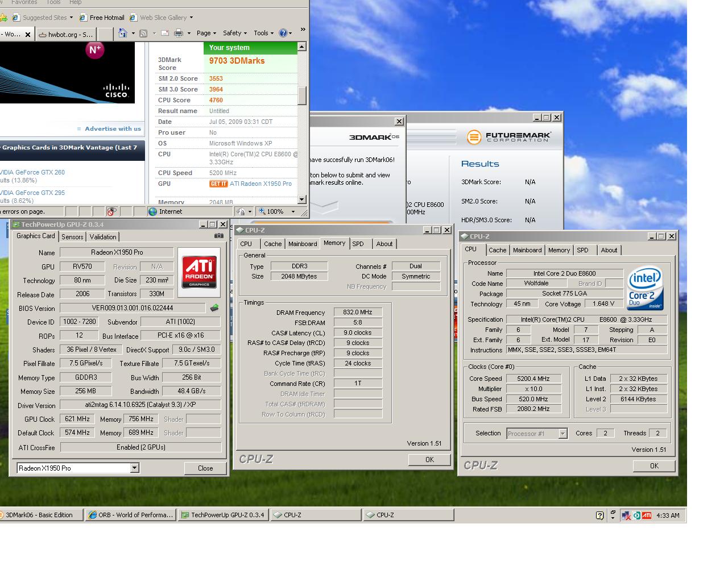Click OK in the CPU-Z Memory window

coord(429,459)
